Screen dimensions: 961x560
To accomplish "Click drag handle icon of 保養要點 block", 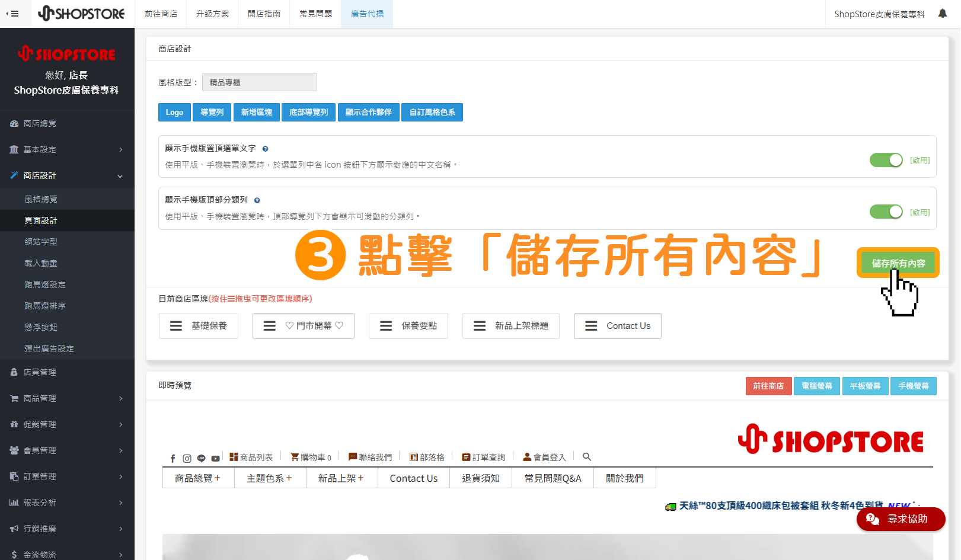I will tap(386, 326).
